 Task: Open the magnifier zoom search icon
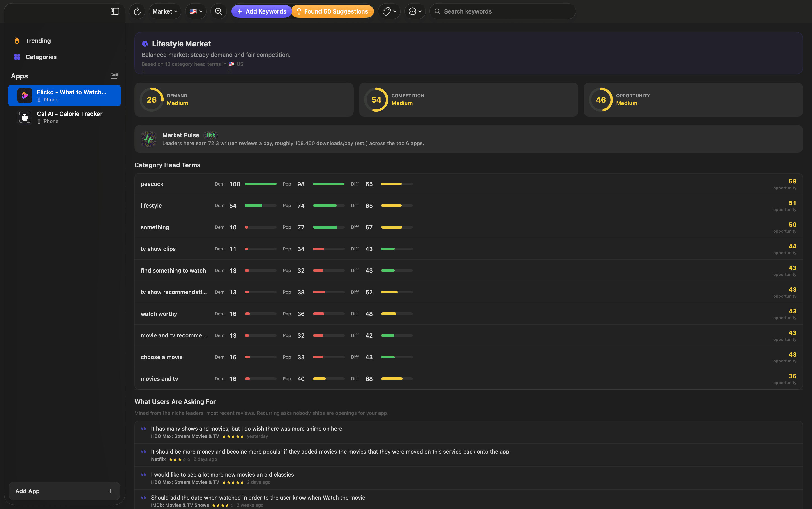click(x=219, y=11)
